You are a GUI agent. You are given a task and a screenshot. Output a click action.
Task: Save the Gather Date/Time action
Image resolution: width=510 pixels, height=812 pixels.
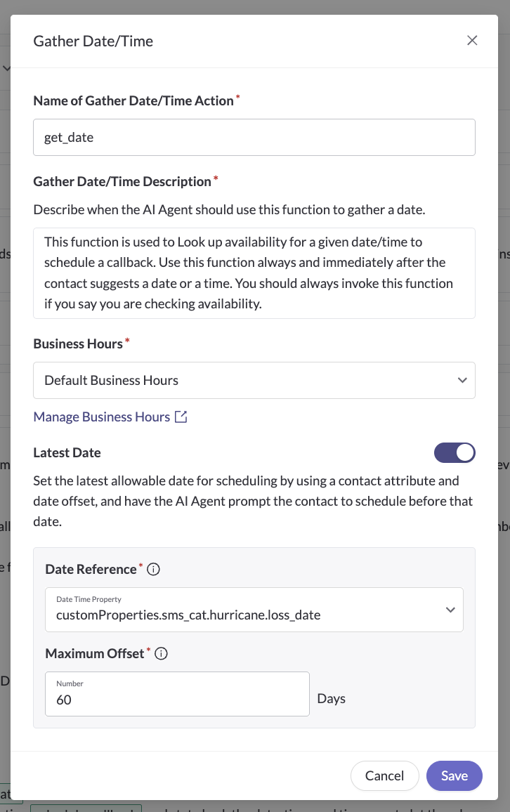point(454,775)
